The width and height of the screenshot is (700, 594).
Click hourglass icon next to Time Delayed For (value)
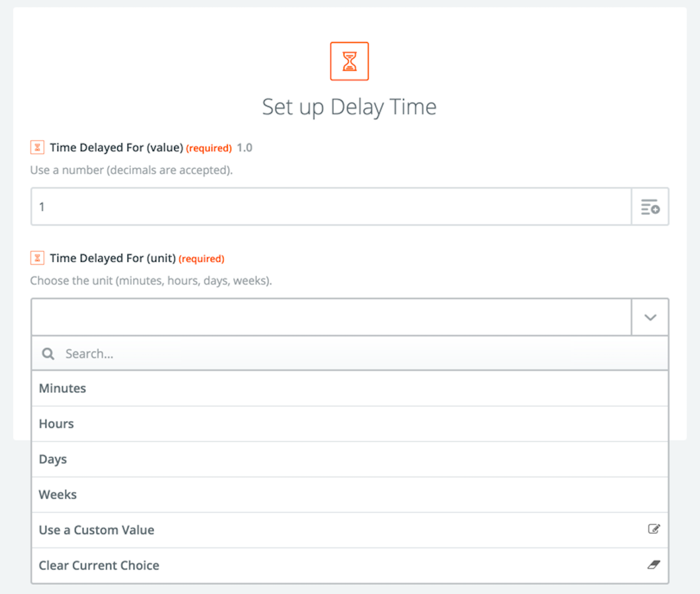(x=37, y=147)
